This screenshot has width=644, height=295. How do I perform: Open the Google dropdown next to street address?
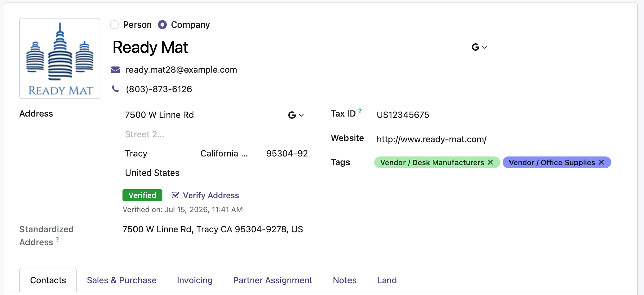[296, 115]
